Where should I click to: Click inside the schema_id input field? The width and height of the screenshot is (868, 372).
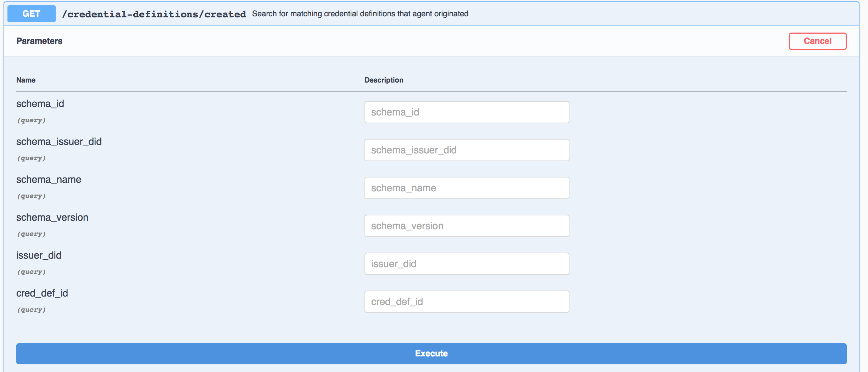coord(466,112)
